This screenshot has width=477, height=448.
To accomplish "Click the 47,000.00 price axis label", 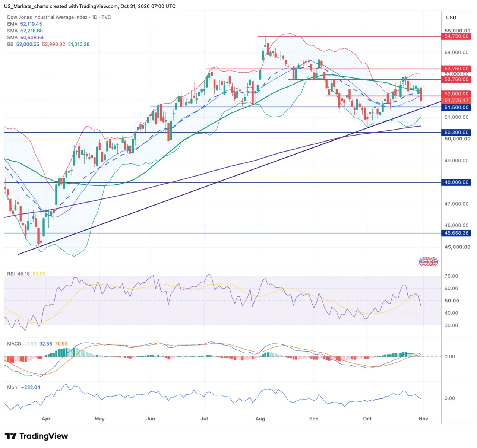I will [x=457, y=204].
